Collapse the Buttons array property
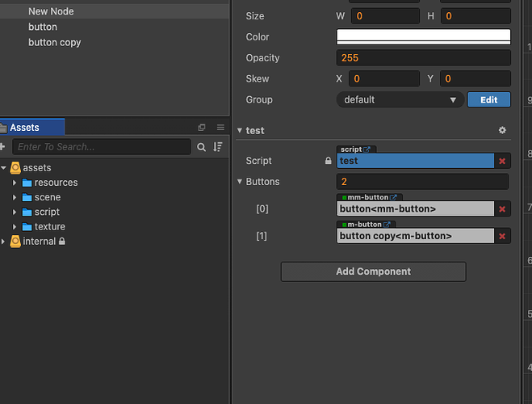The height and width of the screenshot is (404, 532). point(240,182)
